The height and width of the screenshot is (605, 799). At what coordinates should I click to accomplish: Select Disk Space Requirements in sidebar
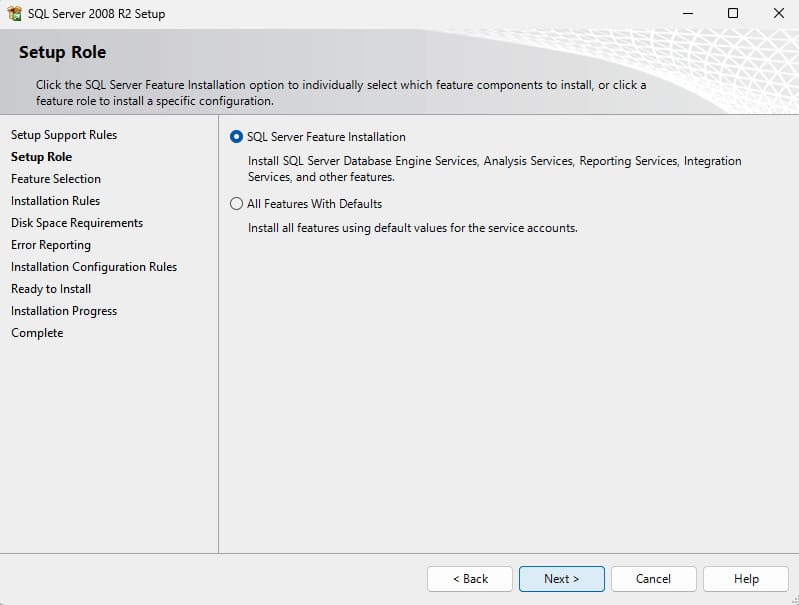pyautogui.click(x=77, y=223)
